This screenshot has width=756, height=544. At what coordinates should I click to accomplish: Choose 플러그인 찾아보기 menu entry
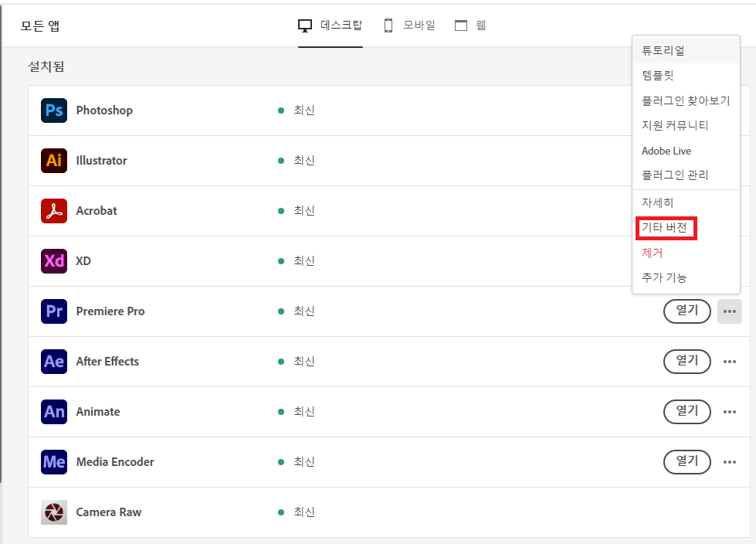(x=686, y=100)
